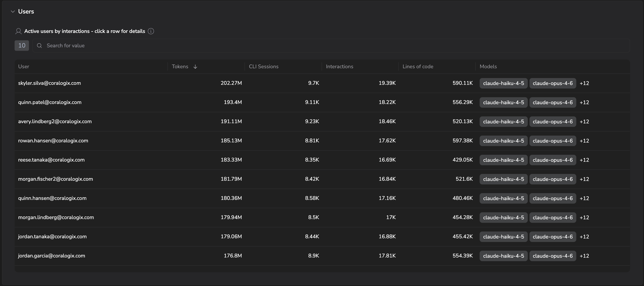Click the 180.36M tokens value
The image size is (644, 286).
231,198
